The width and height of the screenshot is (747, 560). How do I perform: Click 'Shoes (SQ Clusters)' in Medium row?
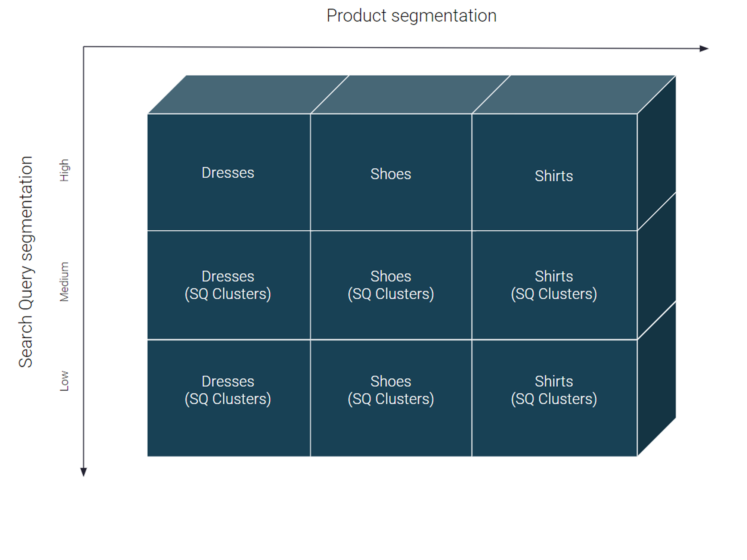(x=391, y=285)
